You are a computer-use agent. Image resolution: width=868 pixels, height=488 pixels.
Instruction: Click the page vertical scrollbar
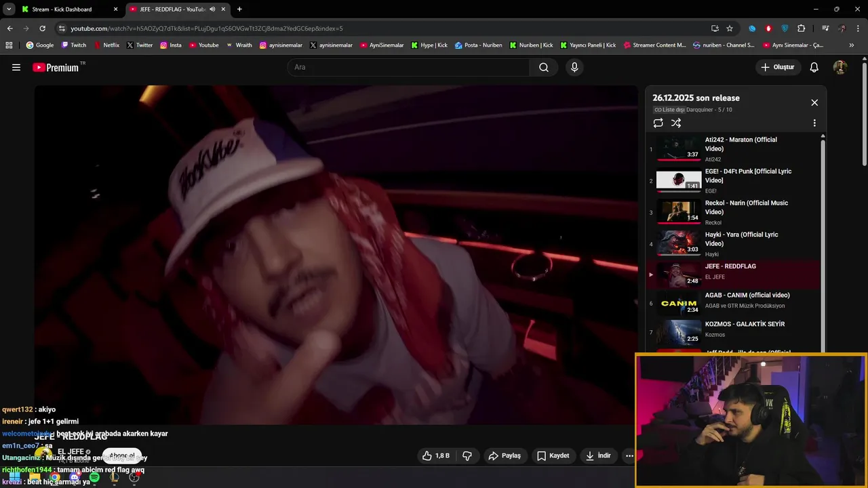pyautogui.click(x=864, y=115)
